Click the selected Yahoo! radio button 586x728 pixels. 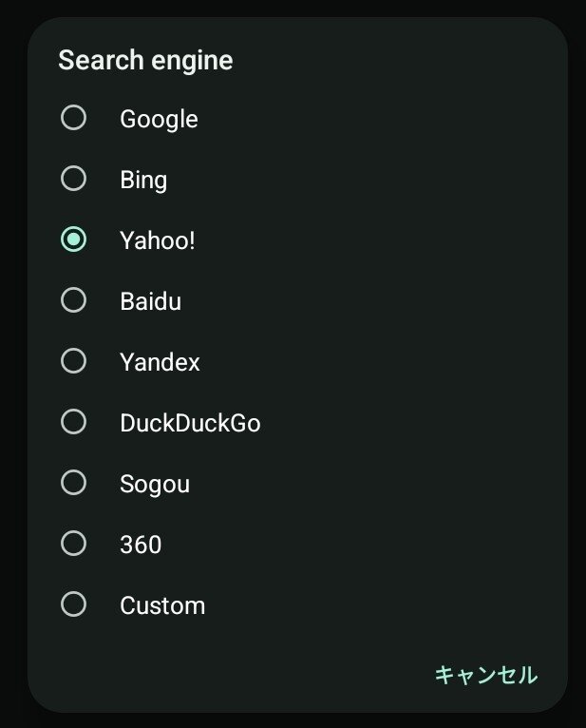[73, 239]
